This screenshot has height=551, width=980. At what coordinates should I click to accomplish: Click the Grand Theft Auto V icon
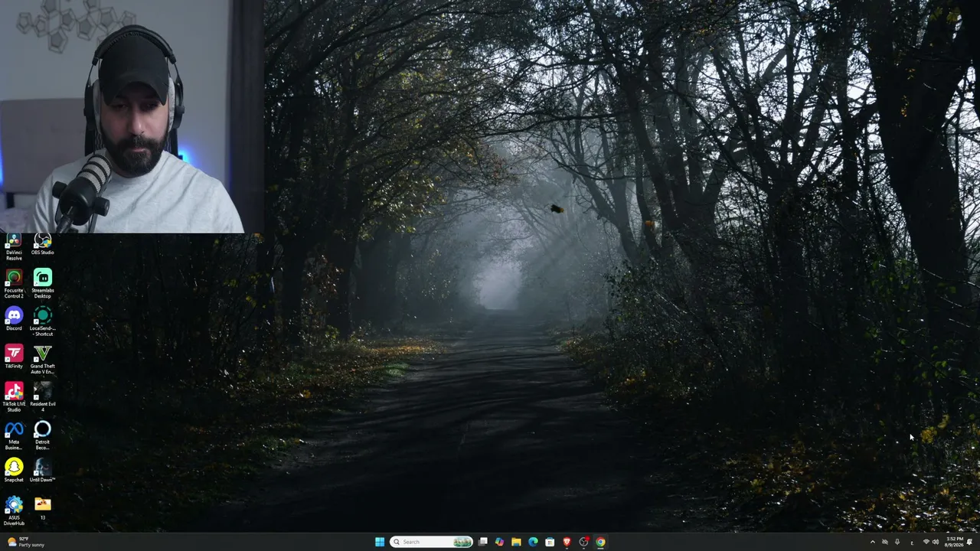tap(42, 360)
